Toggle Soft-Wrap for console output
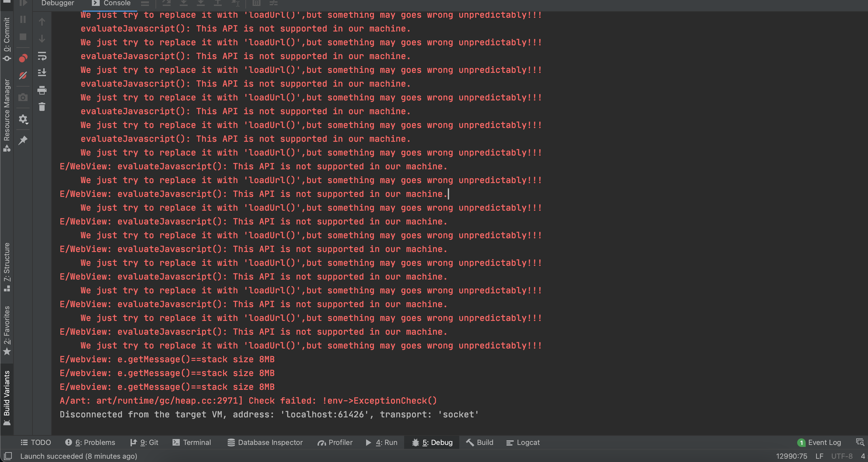Screen dimensions: 868x462 [x=42, y=56]
